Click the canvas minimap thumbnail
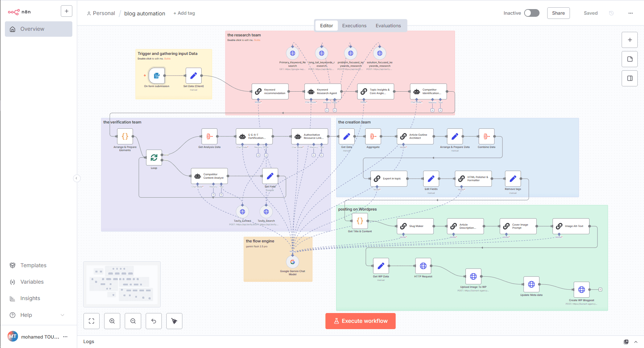Image resolution: width=644 pixels, height=348 pixels. (122, 284)
